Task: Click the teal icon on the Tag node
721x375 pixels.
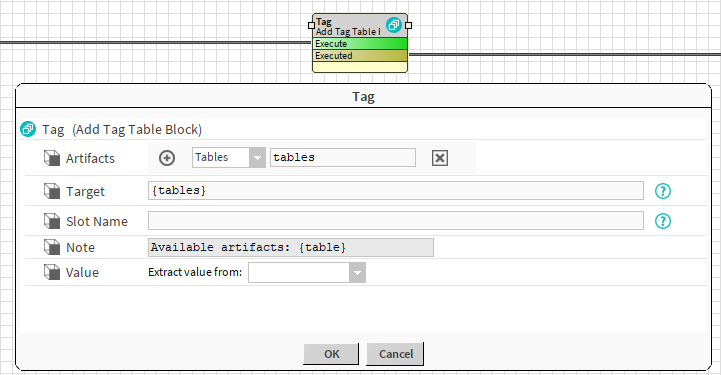Action: 394,25
